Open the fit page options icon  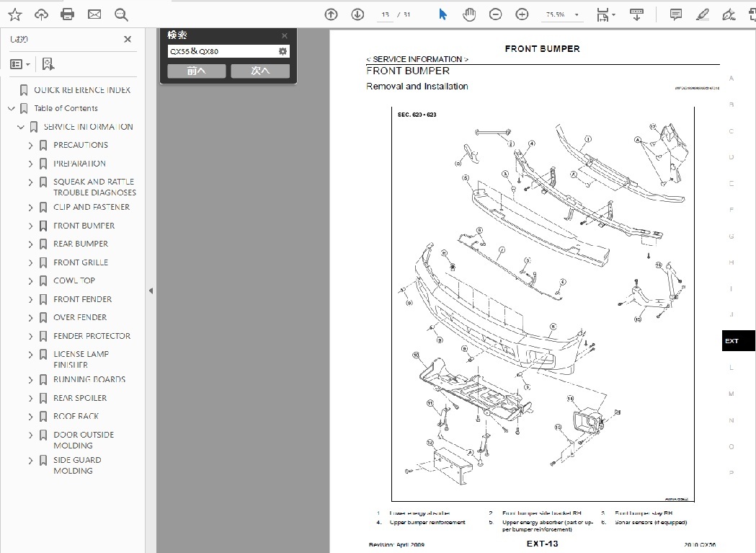click(x=605, y=14)
